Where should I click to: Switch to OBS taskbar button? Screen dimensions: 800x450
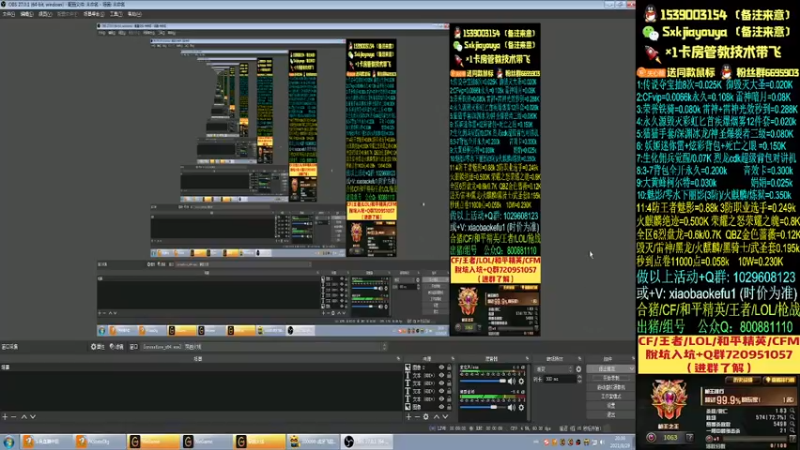[367, 441]
